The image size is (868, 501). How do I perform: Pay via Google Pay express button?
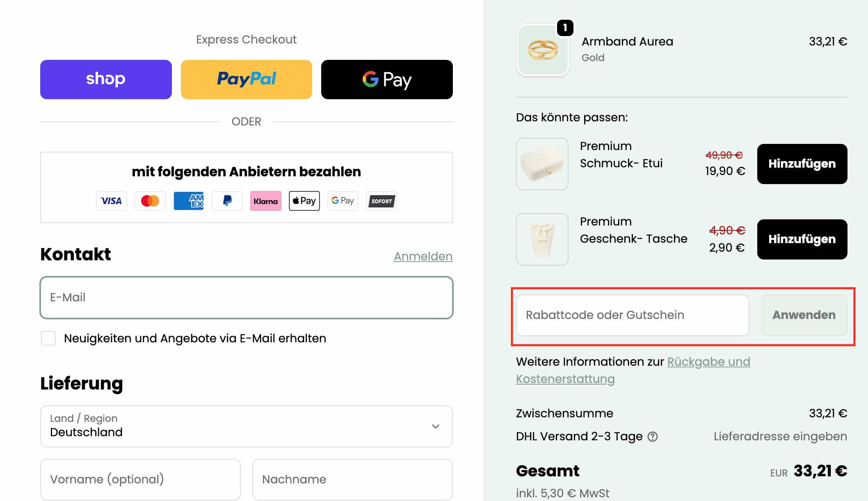pos(386,79)
